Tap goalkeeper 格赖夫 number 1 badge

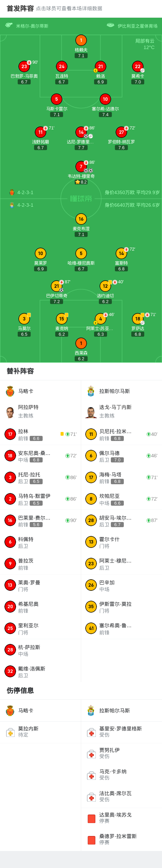81,40
